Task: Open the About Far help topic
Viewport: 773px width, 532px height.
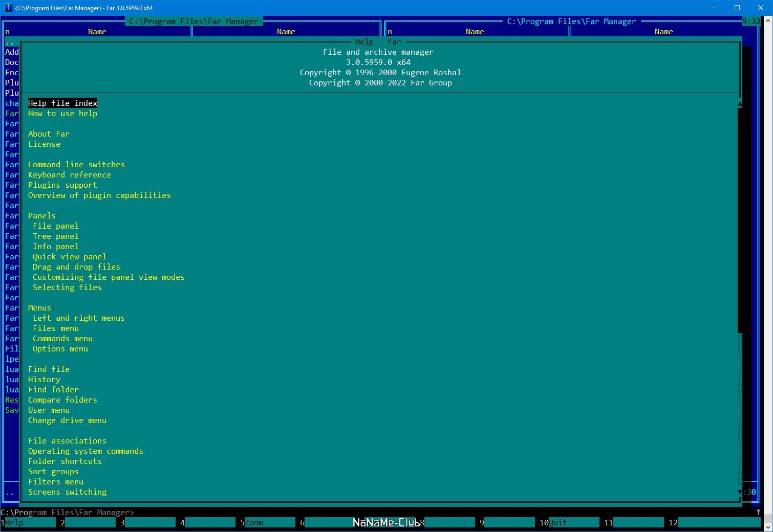Action: (x=49, y=134)
